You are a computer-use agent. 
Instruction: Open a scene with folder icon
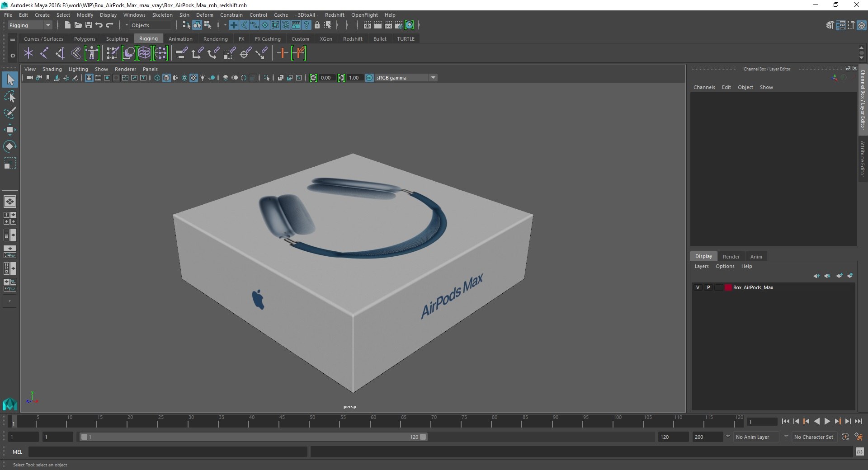pyautogui.click(x=78, y=25)
